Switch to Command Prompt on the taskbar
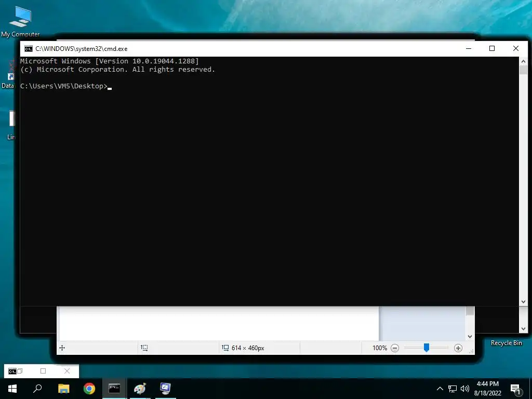532x399 pixels. (114, 389)
